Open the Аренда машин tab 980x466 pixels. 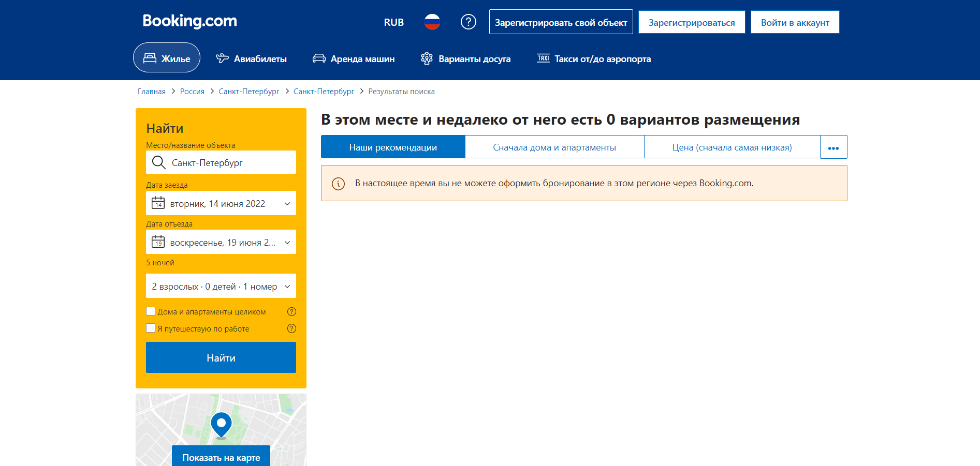click(354, 58)
